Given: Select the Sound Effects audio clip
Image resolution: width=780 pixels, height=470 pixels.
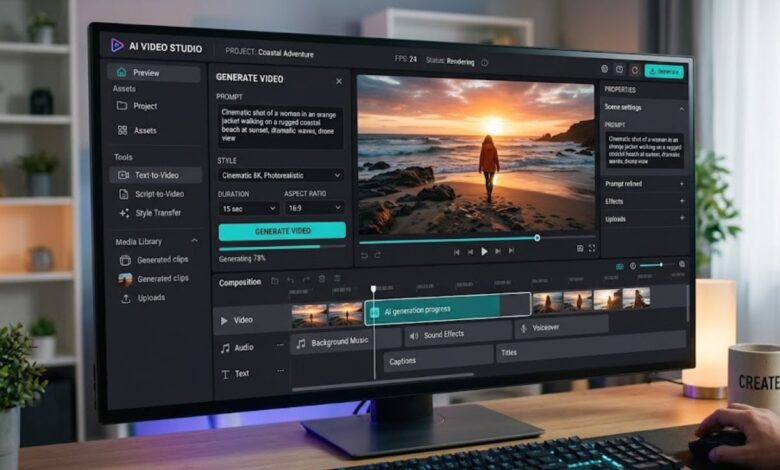Looking at the screenshot, I should (x=458, y=334).
